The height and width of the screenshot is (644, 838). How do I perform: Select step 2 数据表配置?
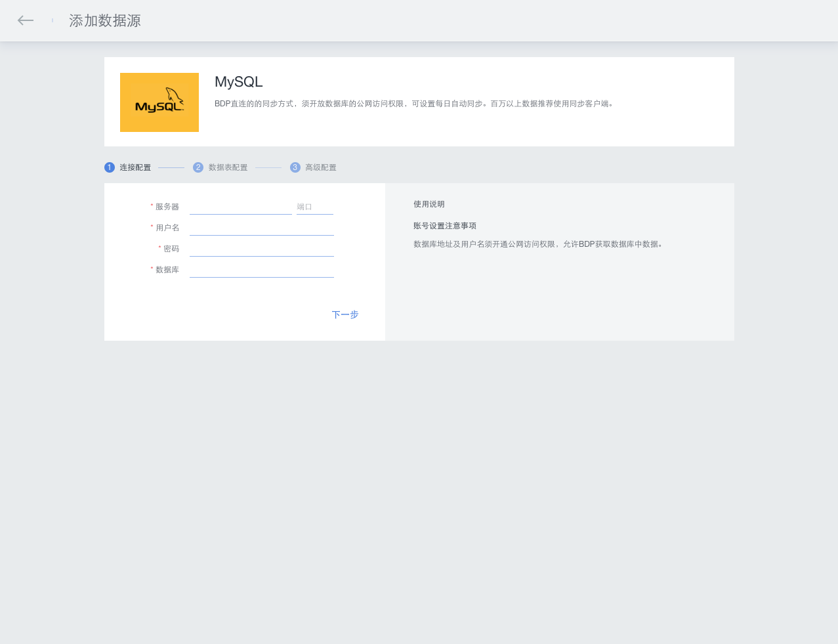point(220,167)
